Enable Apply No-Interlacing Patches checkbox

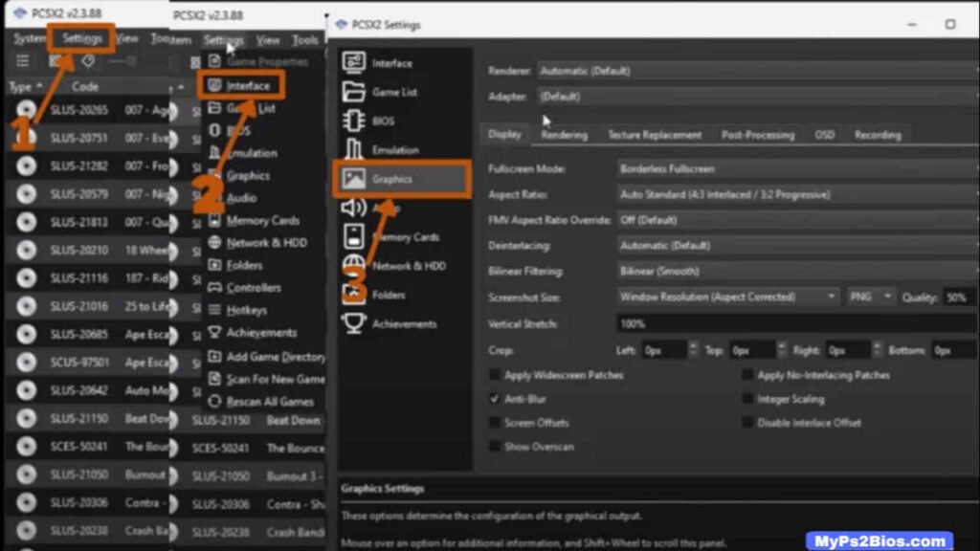pos(746,375)
